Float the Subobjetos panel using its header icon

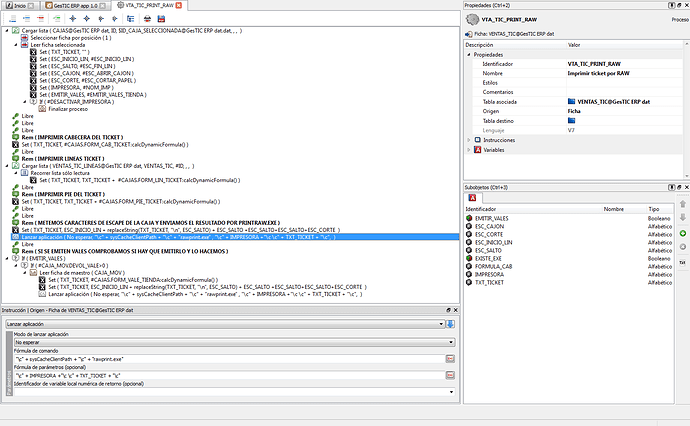[679, 187]
